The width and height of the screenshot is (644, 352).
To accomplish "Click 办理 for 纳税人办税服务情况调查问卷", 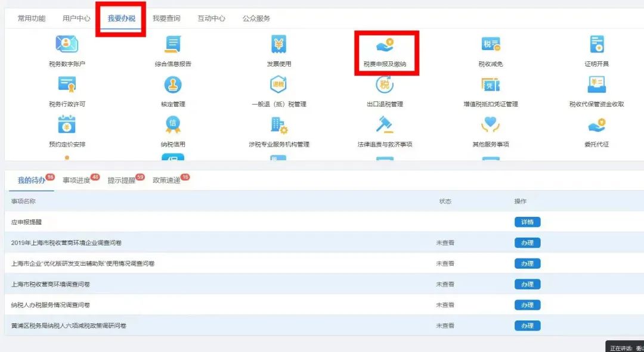I will (x=527, y=305).
